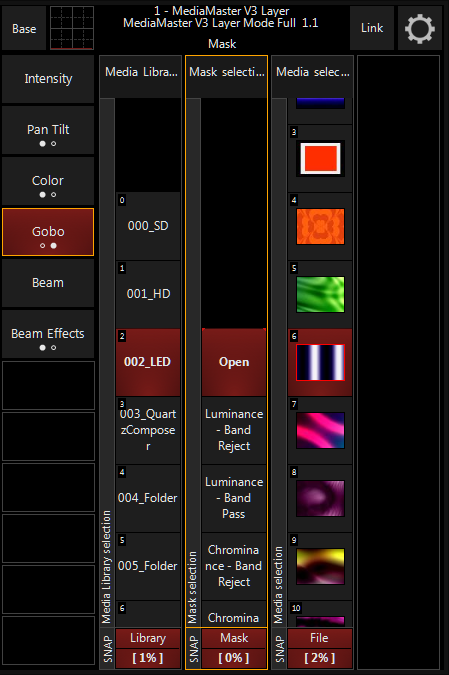Click the Link button
This screenshot has height=675, width=449.
pos(372,28)
